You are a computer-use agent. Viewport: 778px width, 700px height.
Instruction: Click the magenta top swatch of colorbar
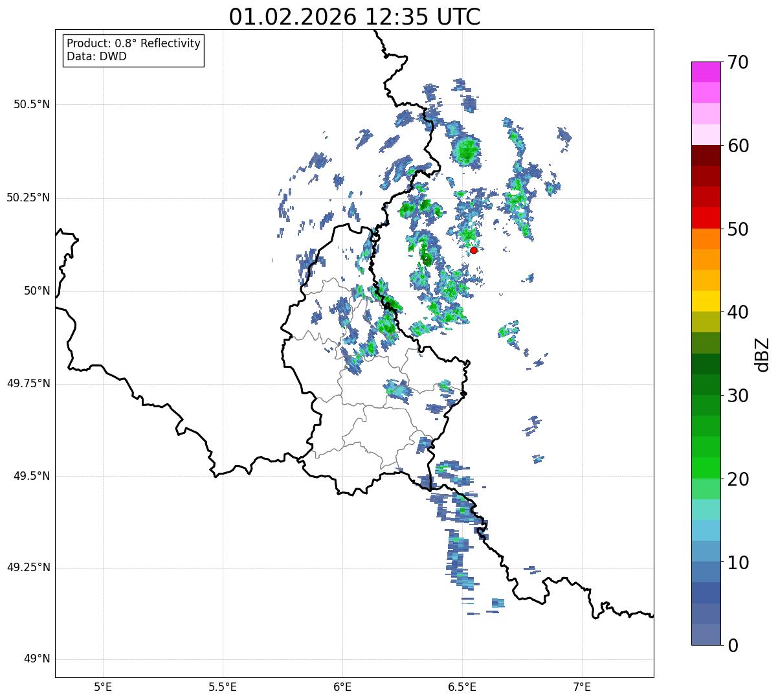click(706, 72)
